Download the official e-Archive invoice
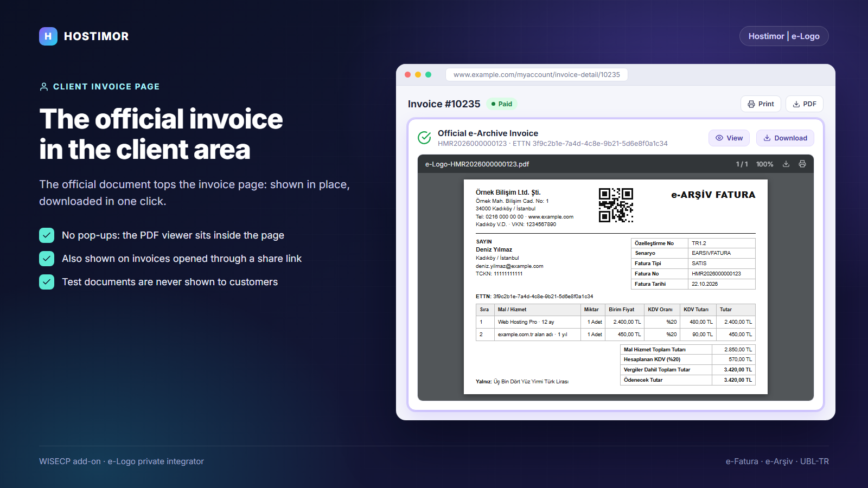 [785, 138]
